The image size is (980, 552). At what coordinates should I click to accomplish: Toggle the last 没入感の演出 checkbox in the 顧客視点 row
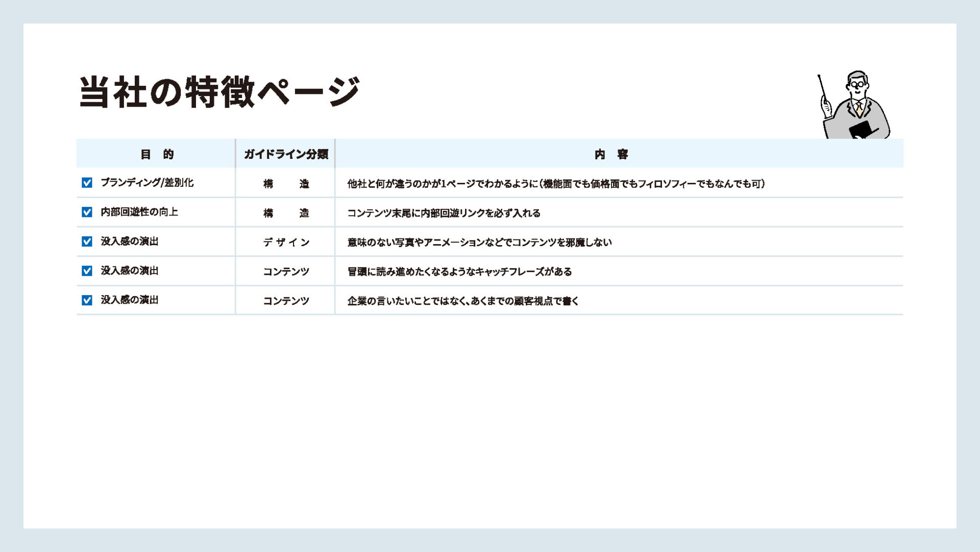pyautogui.click(x=87, y=300)
